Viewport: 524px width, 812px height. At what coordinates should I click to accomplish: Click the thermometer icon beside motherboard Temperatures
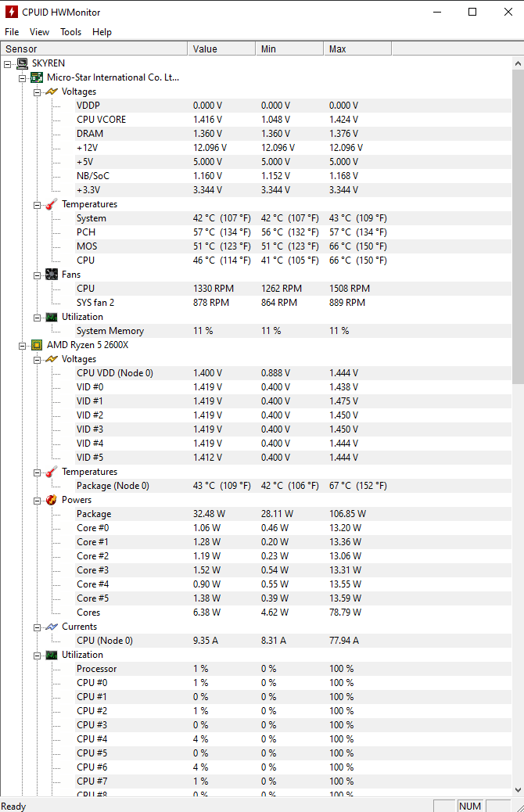click(x=51, y=204)
